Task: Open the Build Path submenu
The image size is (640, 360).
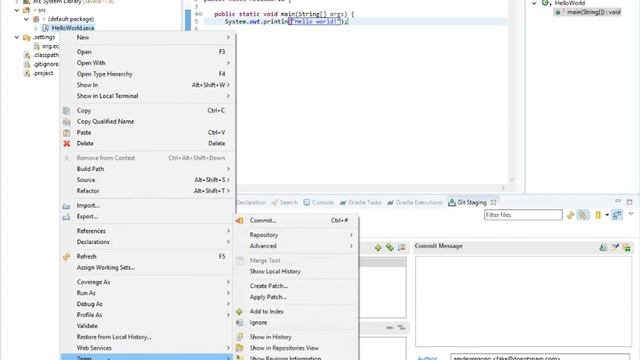Action: click(147, 169)
